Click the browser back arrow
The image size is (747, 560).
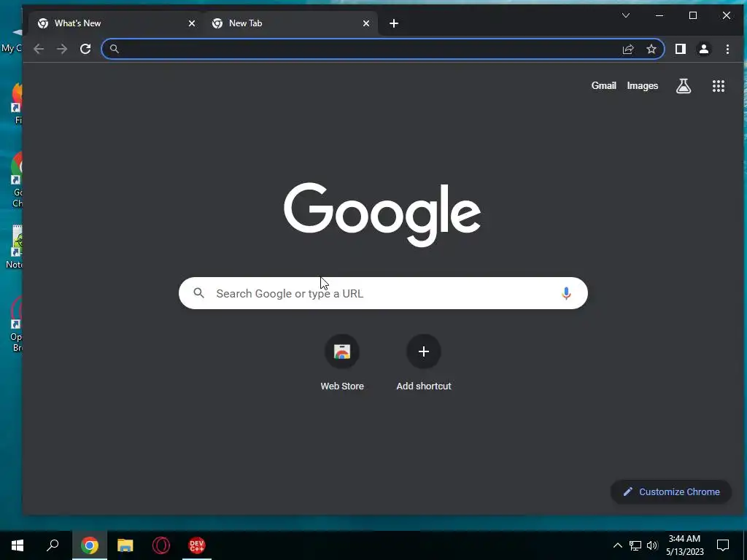39,49
